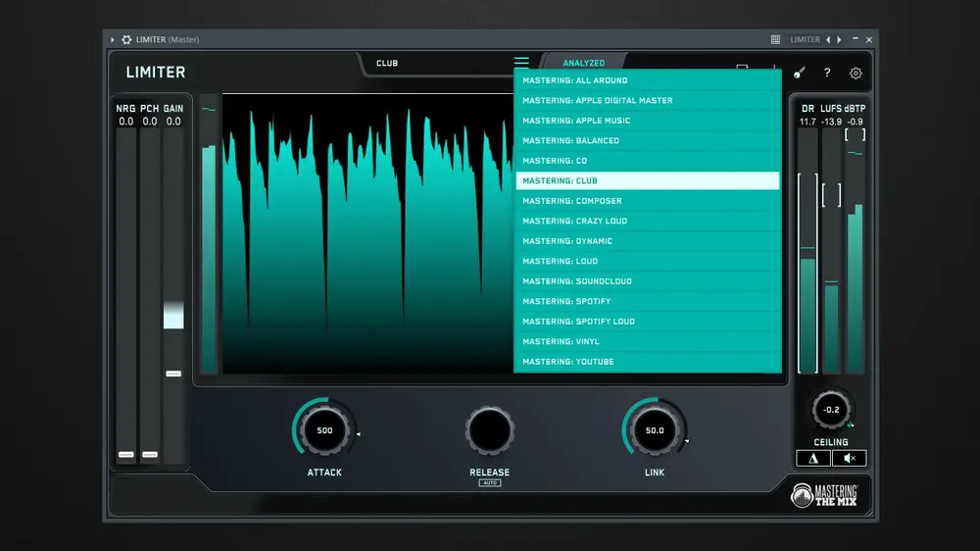This screenshot has height=551, width=980.
Task: Click the hamburger preset menu icon
Action: [521, 63]
